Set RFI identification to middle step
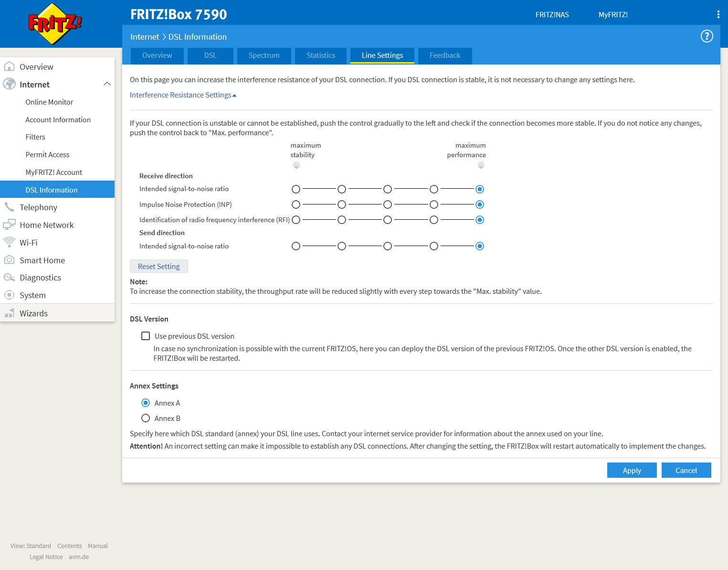728x570 pixels. 388,220
